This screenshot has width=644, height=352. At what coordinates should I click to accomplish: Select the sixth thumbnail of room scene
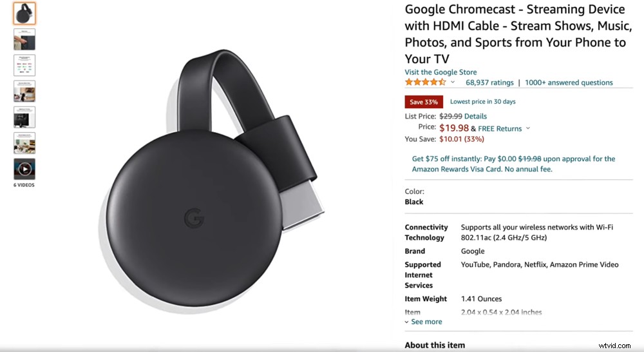[x=24, y=143]
